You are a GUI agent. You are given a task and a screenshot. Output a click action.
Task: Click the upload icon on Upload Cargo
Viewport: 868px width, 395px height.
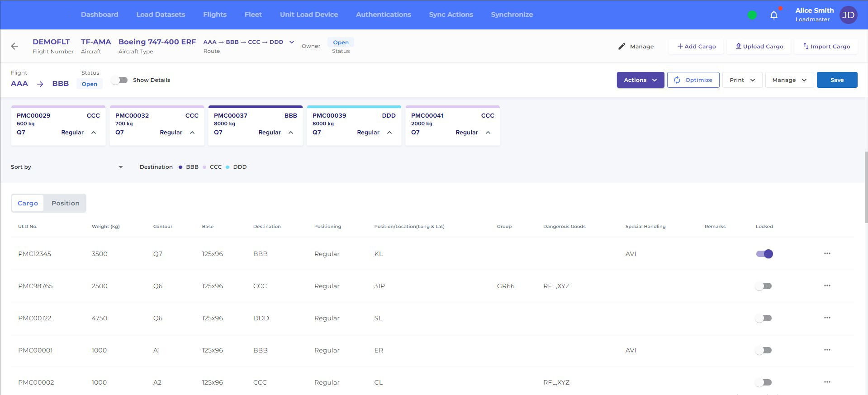point(738,46)
